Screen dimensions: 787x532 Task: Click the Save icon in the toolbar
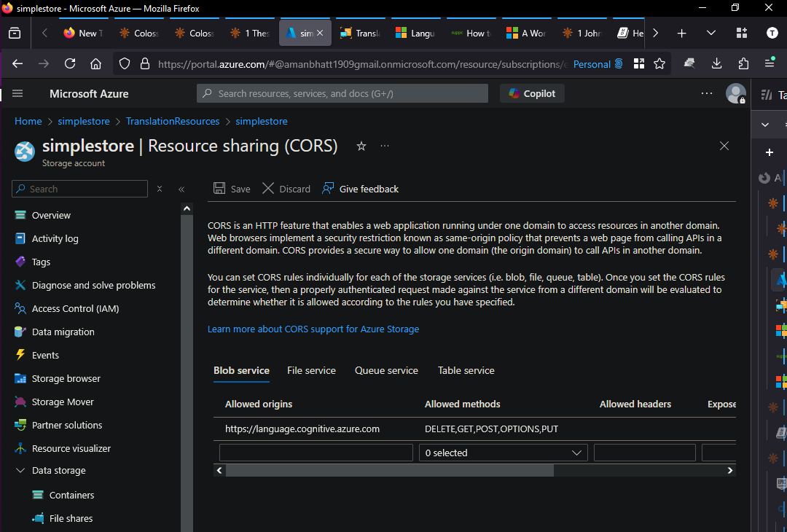[x=219, y=189]
